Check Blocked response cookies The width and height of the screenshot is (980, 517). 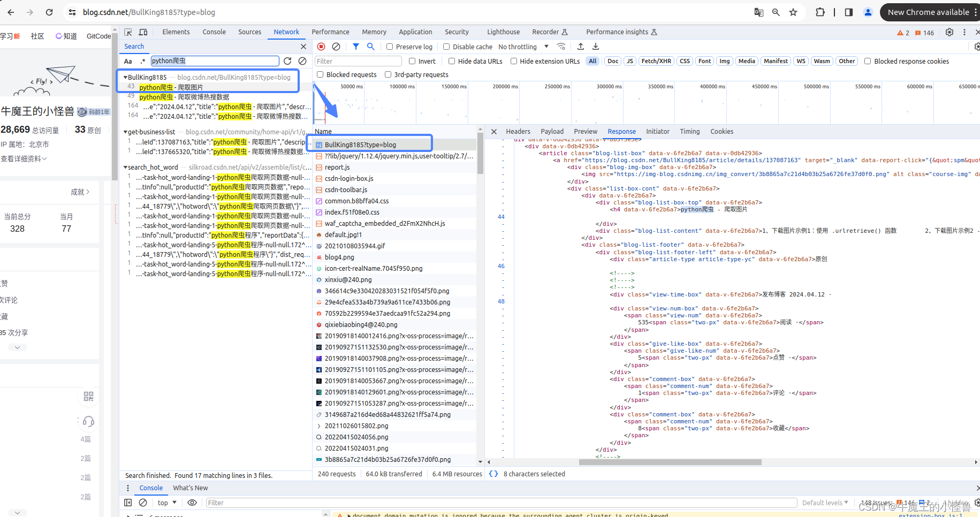tap(868, 61)
